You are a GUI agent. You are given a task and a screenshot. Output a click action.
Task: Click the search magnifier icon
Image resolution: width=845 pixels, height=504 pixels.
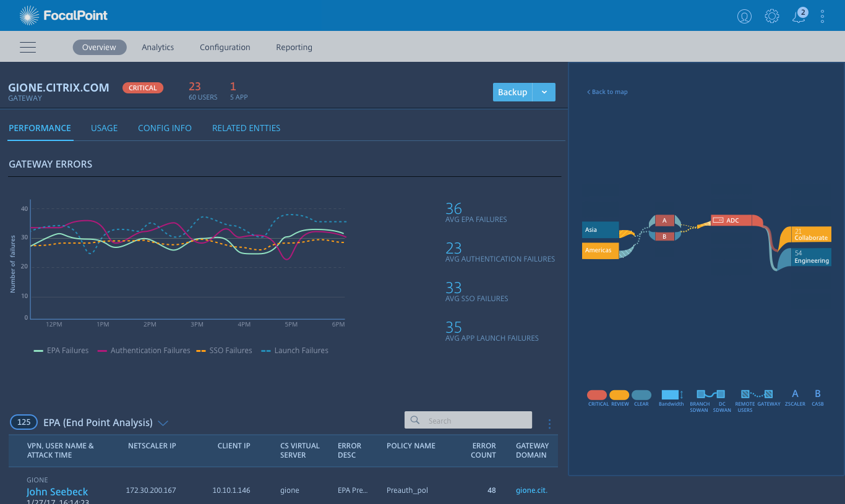pyautogui.click(x=415, y=421)
